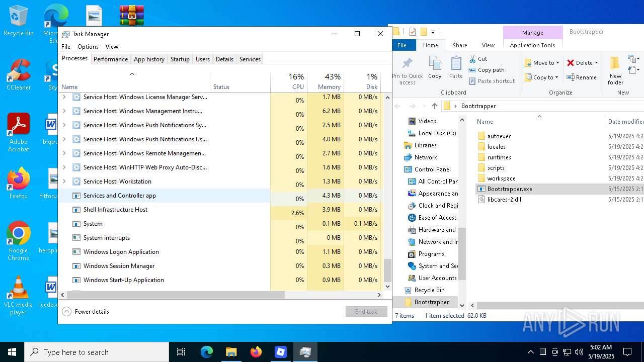Expand Service Host: Windows Management Instrumentation row
Viewport: 644px width, 362px height.
pyautogui.click(x=64, y=111)
